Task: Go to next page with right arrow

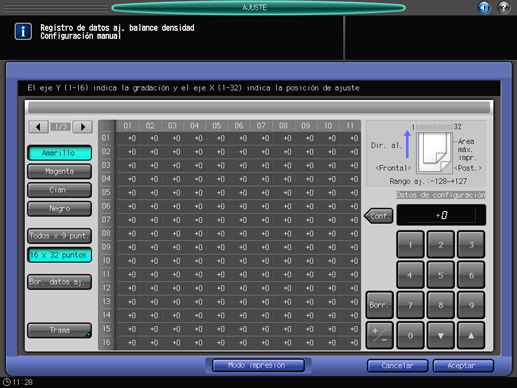Action: [x=83, y=127]
